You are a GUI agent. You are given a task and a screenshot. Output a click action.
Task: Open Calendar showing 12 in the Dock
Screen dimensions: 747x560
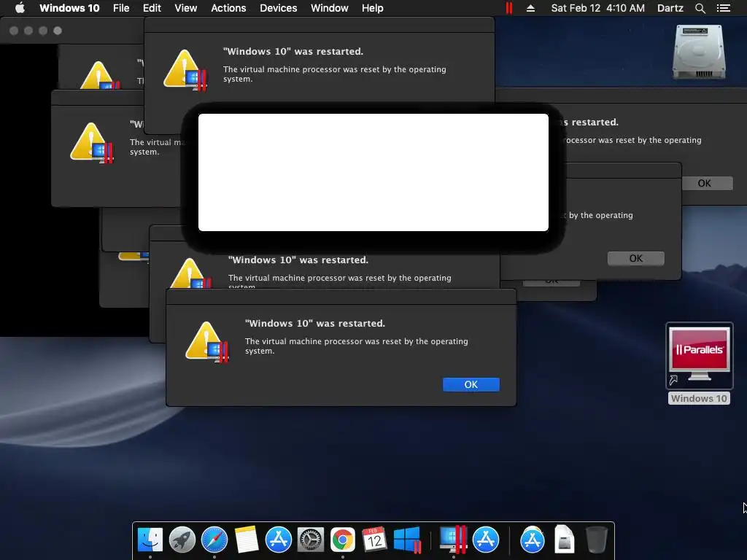tap(374, 540)
